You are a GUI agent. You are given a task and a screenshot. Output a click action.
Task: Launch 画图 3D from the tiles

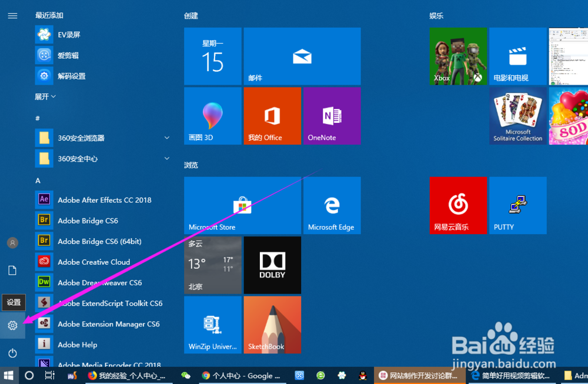[x=212, y=115]
